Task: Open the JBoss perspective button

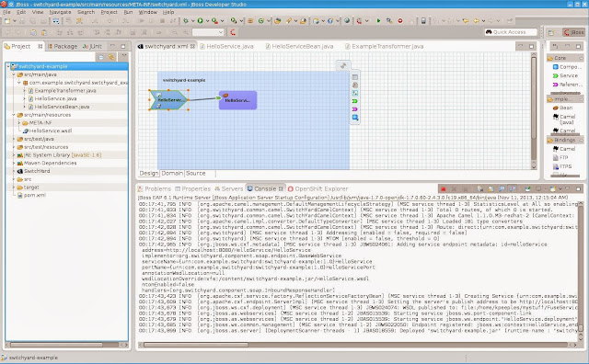Action: [x=574, y=32]
